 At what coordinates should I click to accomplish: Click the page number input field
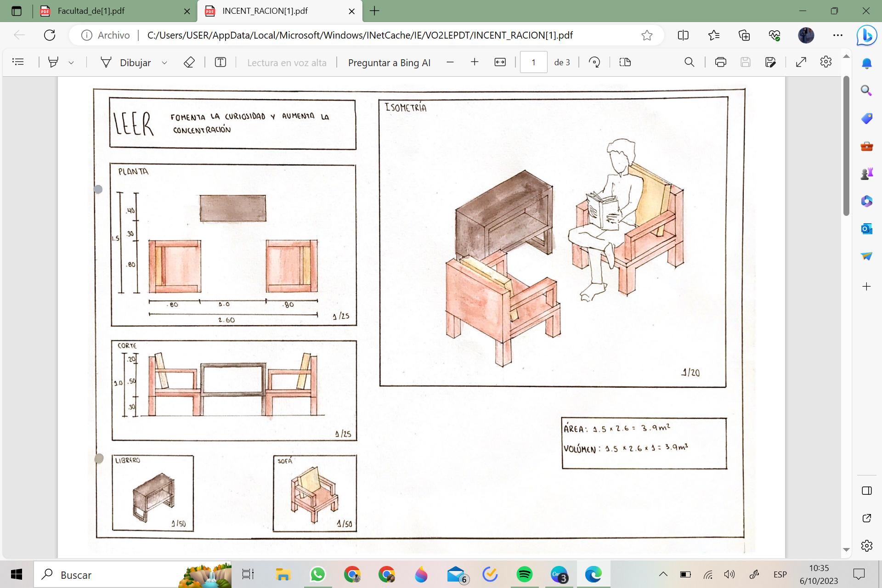[533, 62]
